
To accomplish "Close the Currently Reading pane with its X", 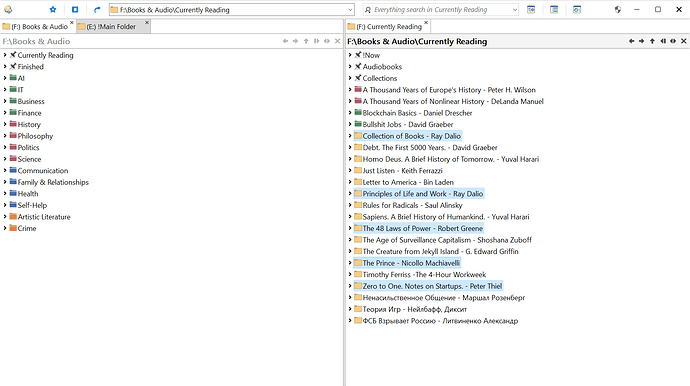I will (x=683, y=41).
